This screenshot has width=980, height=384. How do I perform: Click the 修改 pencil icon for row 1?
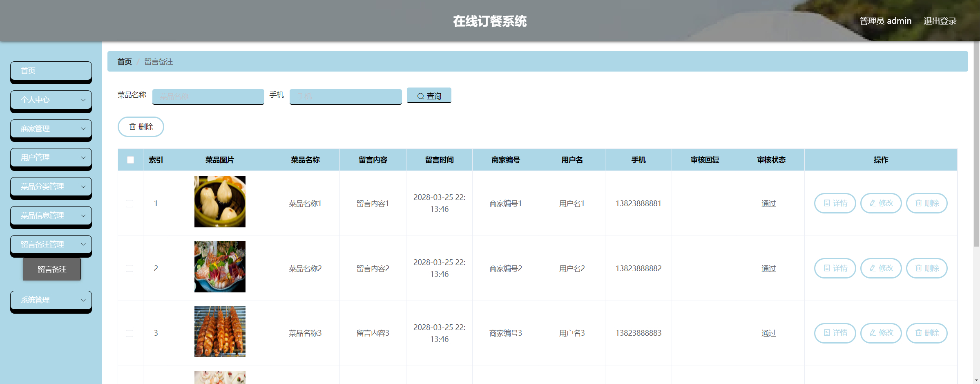point(873,203)
